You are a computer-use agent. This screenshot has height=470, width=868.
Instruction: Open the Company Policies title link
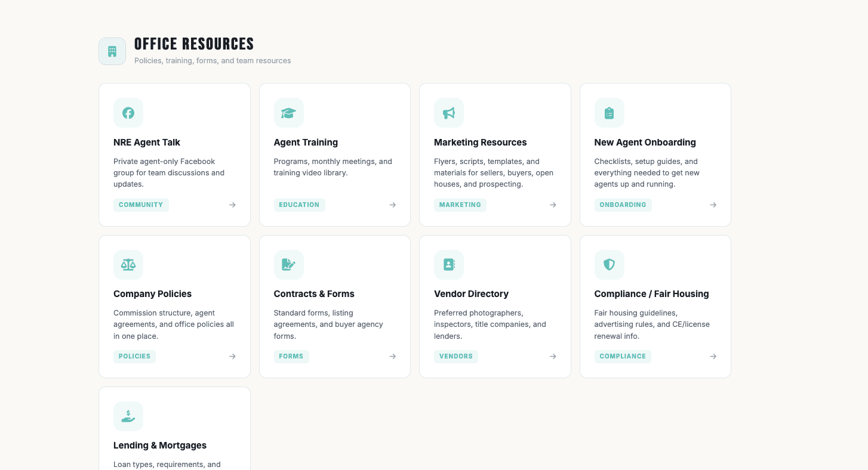tap(153, 294)
